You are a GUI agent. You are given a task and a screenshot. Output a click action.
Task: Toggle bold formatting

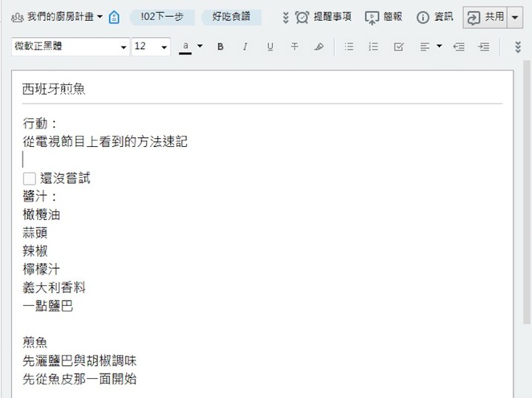click(x=220, y=47)
